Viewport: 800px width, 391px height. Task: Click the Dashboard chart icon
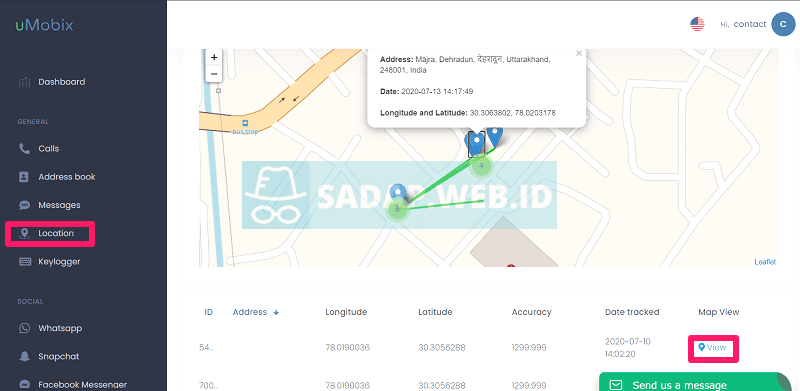pyautogui.click(x=24, y=82)
